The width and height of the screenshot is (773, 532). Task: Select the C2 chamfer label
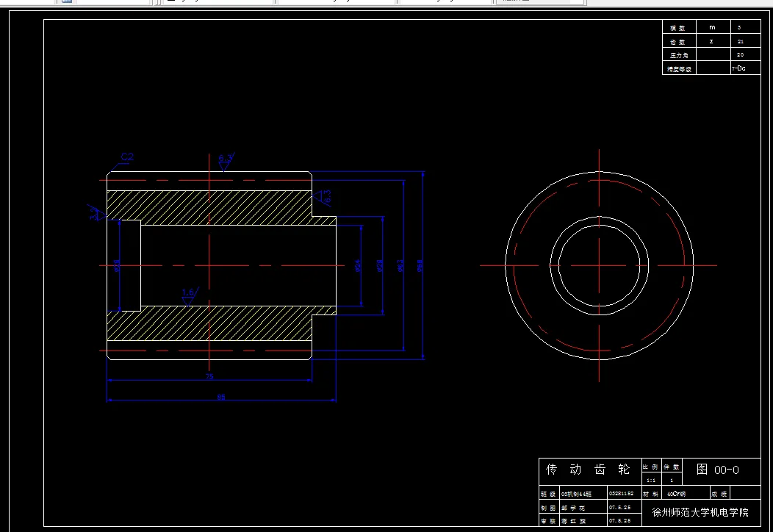tap(127, 157)
